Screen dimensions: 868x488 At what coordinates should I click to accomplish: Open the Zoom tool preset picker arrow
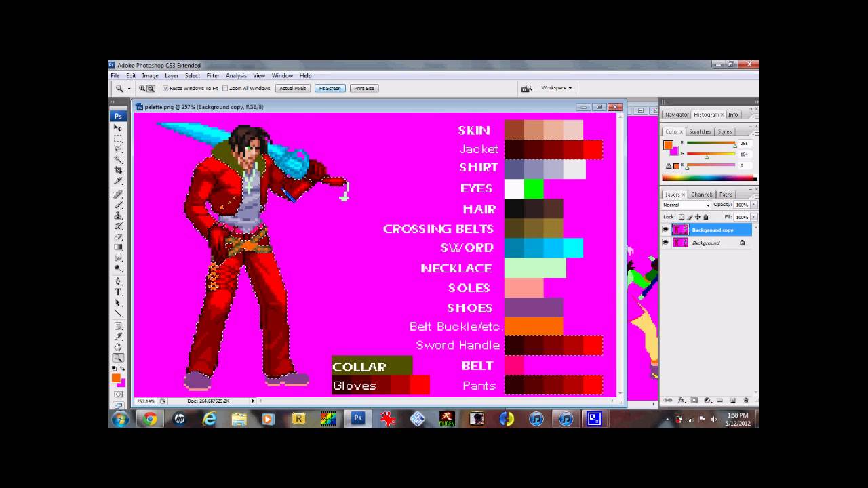pyautogui.click(x=129, y=88)
